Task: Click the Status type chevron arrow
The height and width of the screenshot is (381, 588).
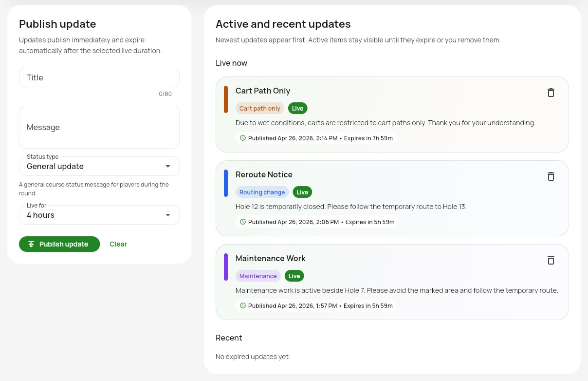Action: [167, 166]
